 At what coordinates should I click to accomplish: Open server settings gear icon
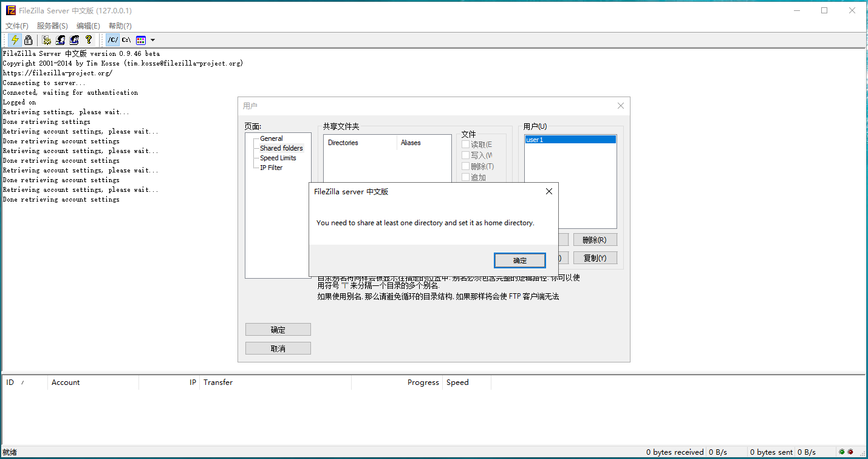[x=47, y=40]
